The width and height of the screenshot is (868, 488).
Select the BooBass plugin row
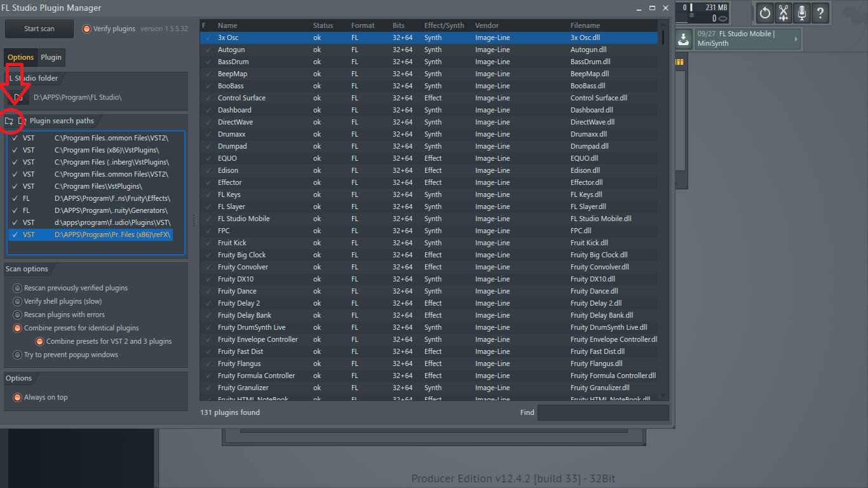429,86
